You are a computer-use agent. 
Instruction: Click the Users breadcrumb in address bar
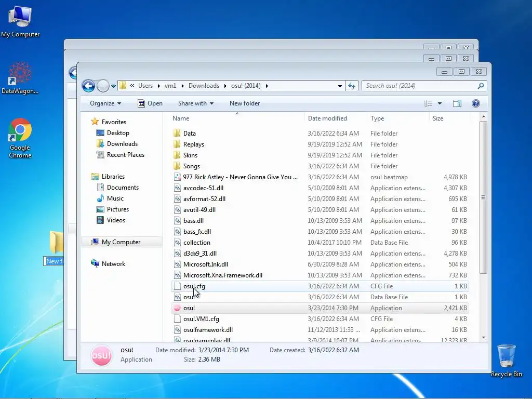click(x=145, y=86)
